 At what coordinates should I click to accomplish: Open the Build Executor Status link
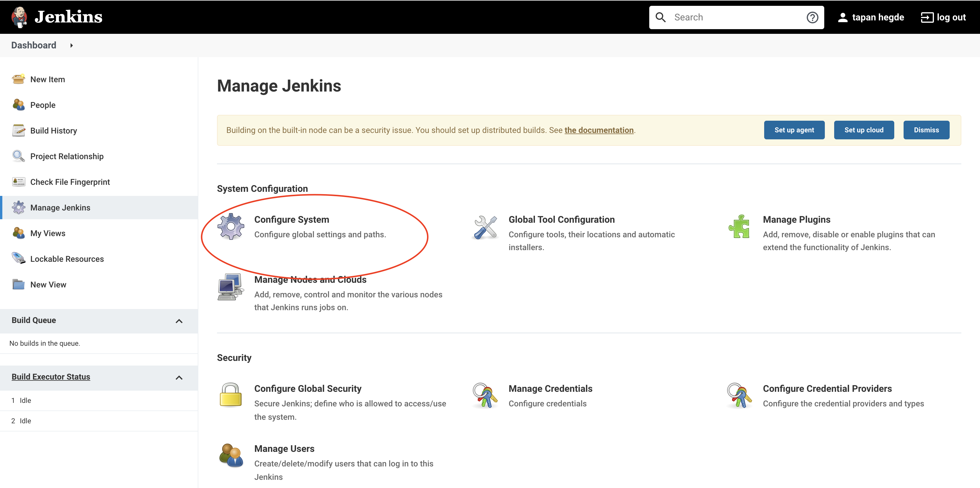point(51,377)
